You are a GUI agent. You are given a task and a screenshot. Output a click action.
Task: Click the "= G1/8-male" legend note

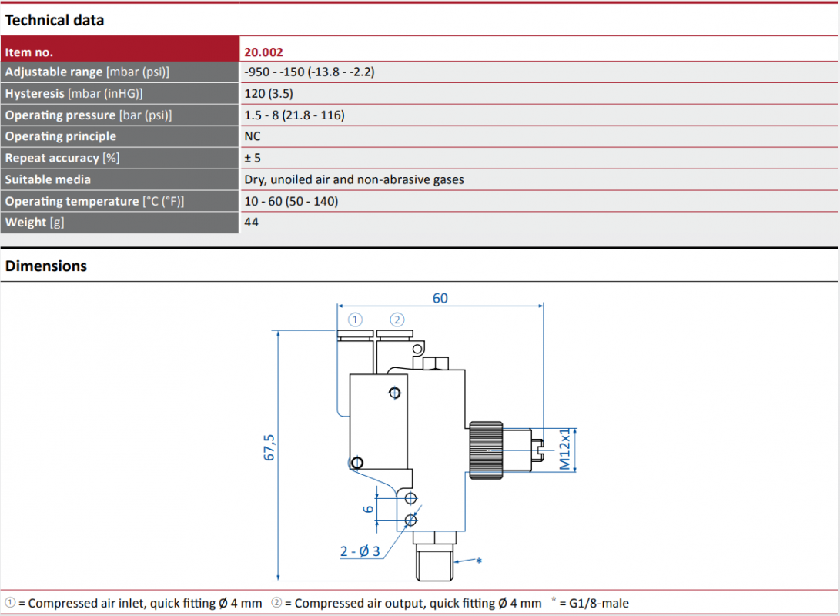594,603
